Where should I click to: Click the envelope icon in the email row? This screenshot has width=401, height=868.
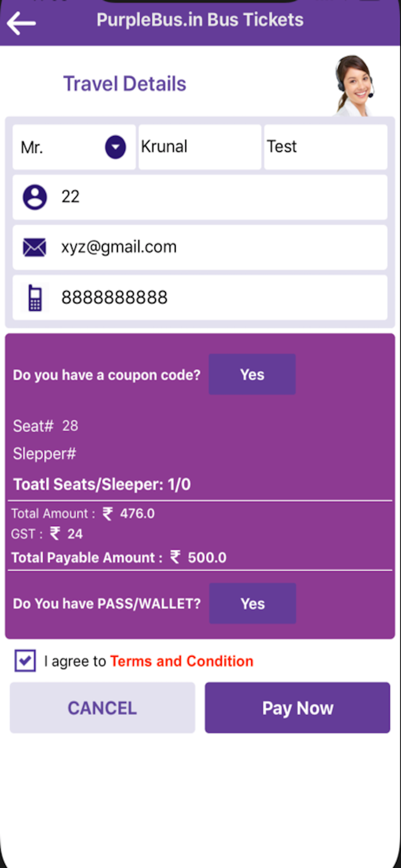pyautogui.click(x=34, y=247)
